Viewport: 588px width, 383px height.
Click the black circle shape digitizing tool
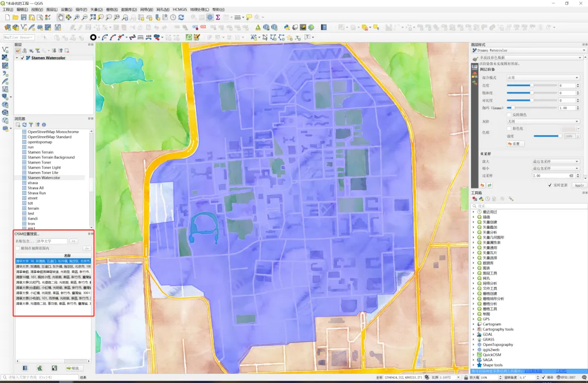pos(93,37)
